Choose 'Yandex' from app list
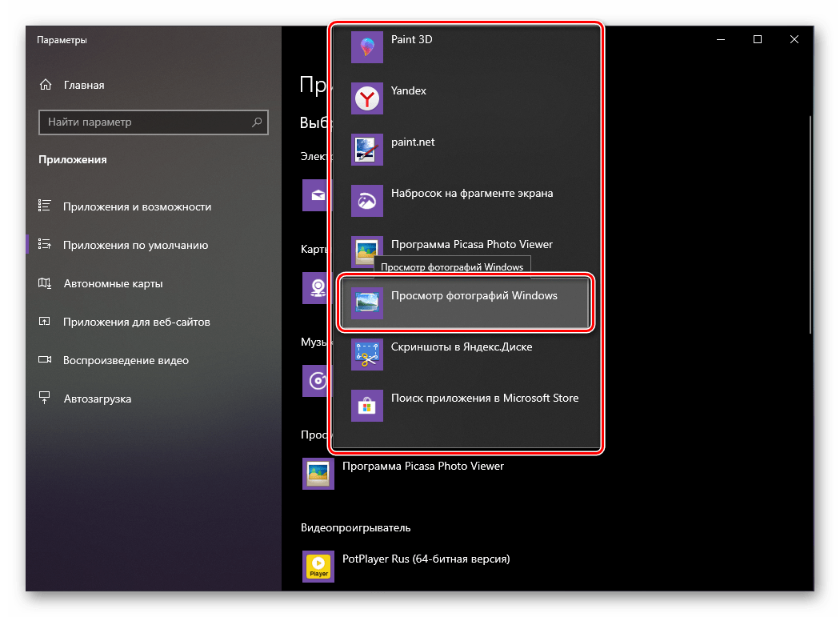This screenshot has height=617, width=840. [x=408, y=90]
